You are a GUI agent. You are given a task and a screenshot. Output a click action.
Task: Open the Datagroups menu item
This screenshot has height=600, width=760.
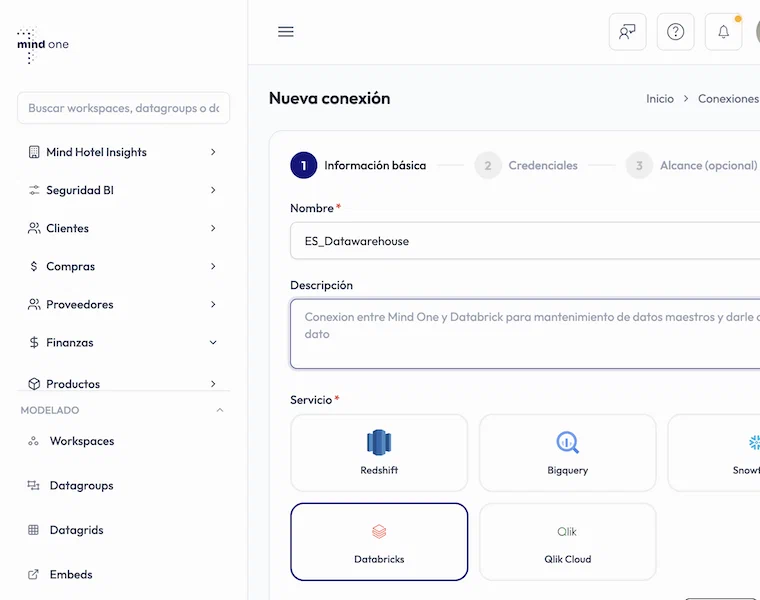pos(81,485)
